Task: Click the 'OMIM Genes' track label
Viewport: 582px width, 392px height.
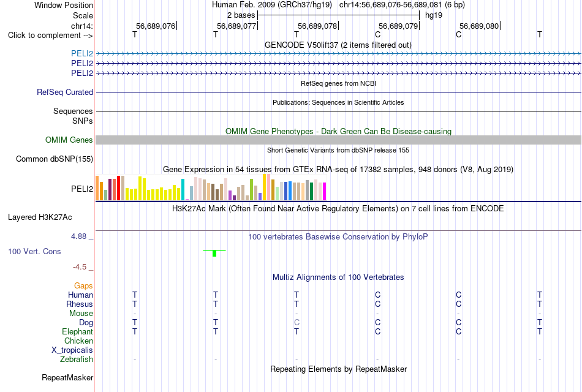Action: pyautogui.click(x=69, y=140)
